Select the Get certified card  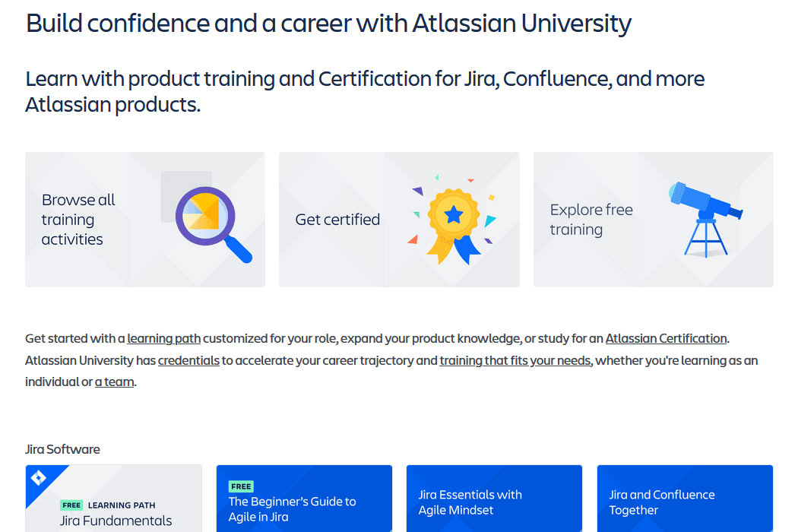click(x=399, y=219)
